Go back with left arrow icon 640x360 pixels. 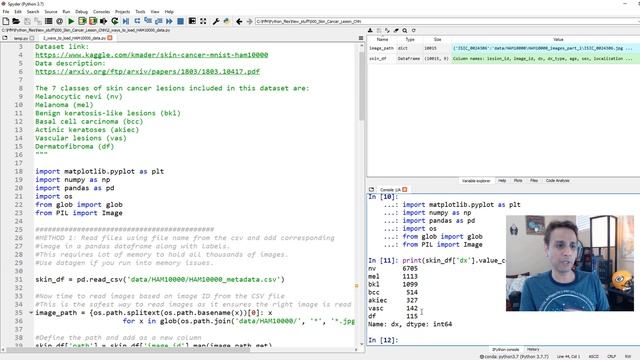pyautogui.click(x=239, y=21)
